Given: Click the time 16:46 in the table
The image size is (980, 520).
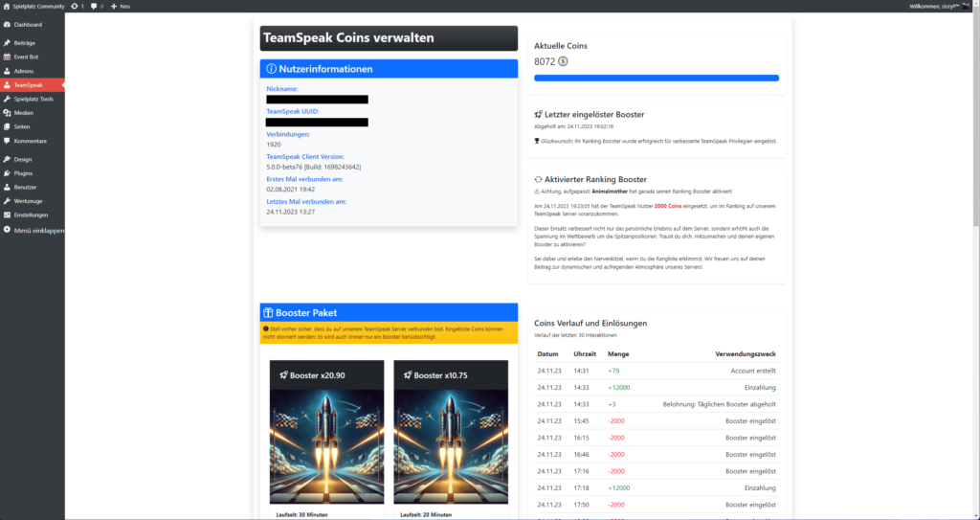Looking at the screenshot, I should (x=581, y=455).
